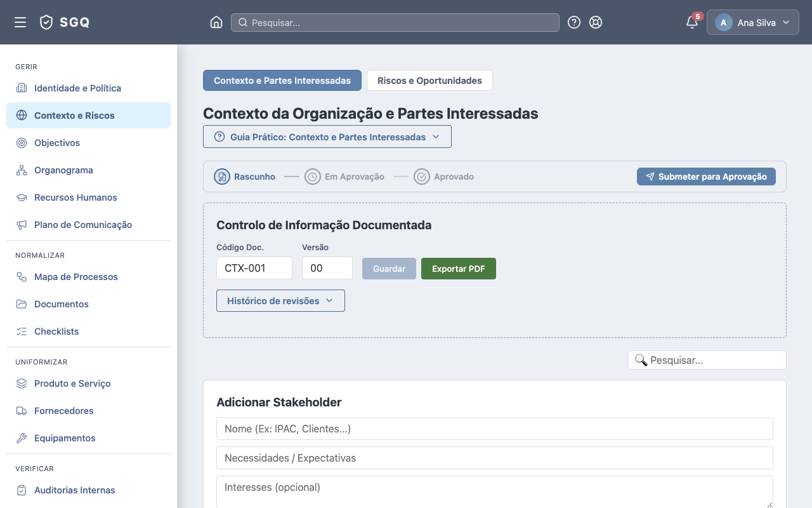Open Recursos Humanos in sidebar

(x=88, y=197)
